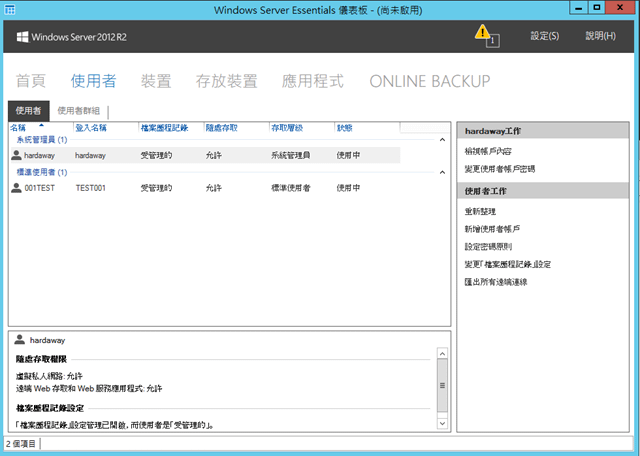Open the ONLINE BACKUP section
This screenshot has height=456, width=640.
(430, 81)
